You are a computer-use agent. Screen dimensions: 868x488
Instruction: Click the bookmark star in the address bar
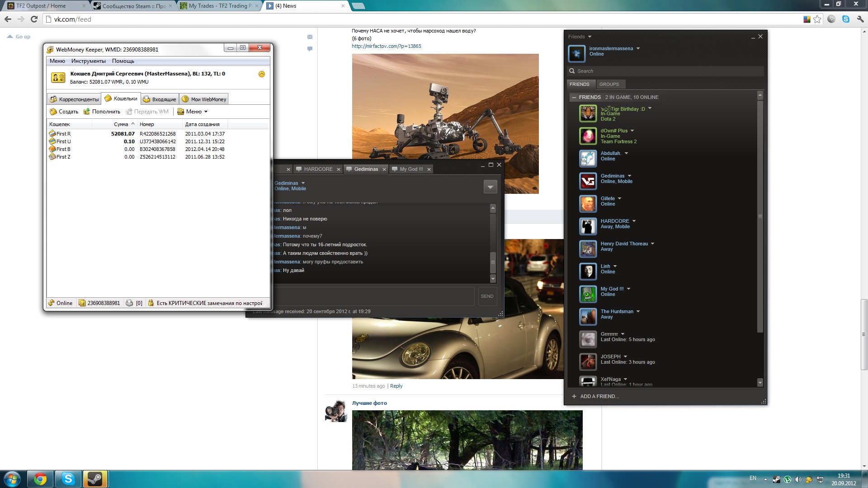pyautogui.click(x=817, y=19)
